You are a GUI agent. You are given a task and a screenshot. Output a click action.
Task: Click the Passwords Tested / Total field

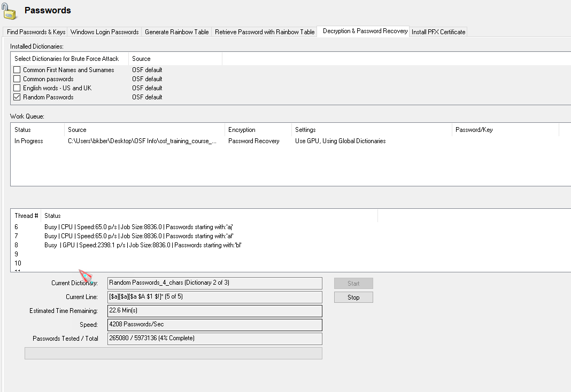click(x=215, y=338)
